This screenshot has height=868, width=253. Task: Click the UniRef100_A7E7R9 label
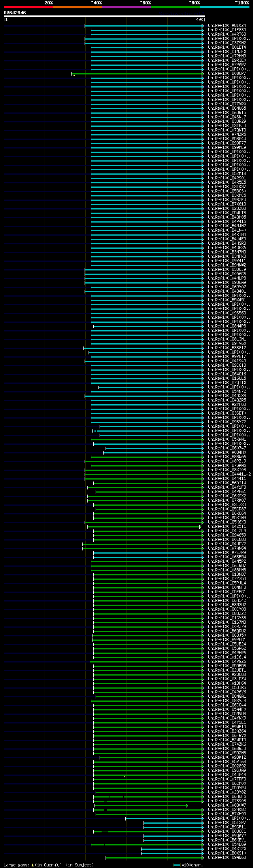coord(227,553)
